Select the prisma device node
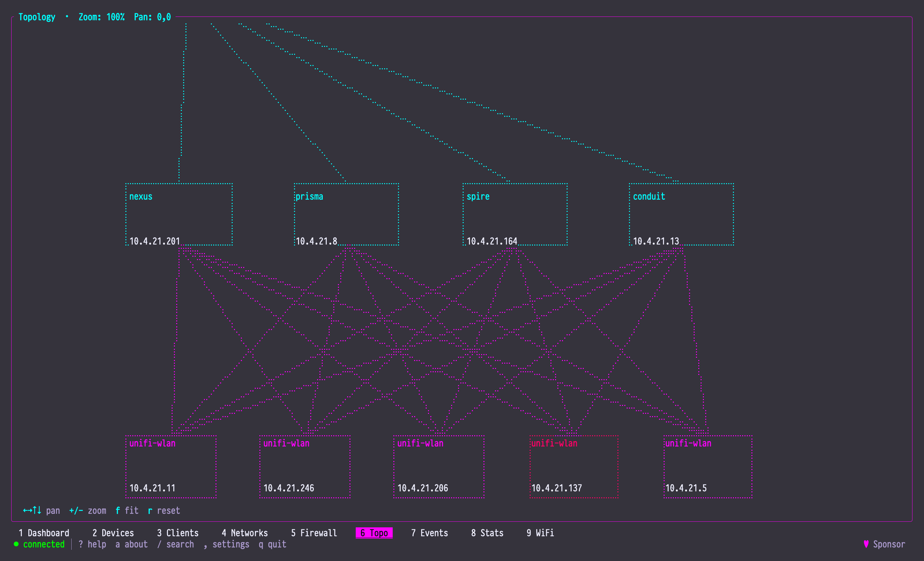Image resolution: width=924 pixels, height=561 pixels. pos(346,214)
